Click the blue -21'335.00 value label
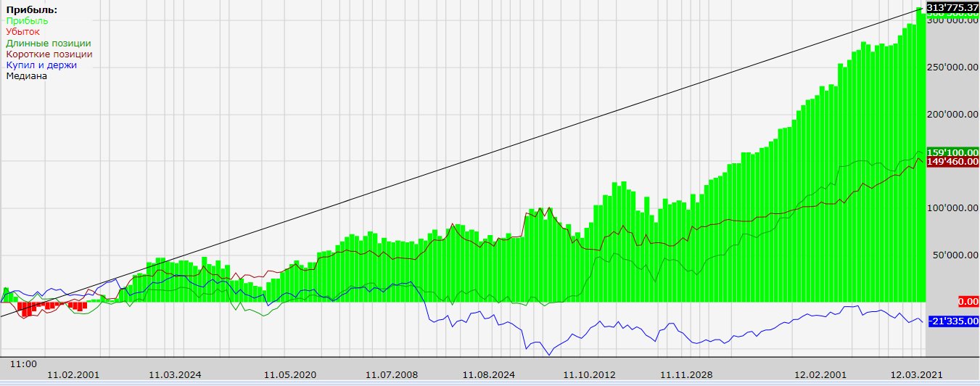Viewport: 980px width, 386px height. click(x=953, y=321)
